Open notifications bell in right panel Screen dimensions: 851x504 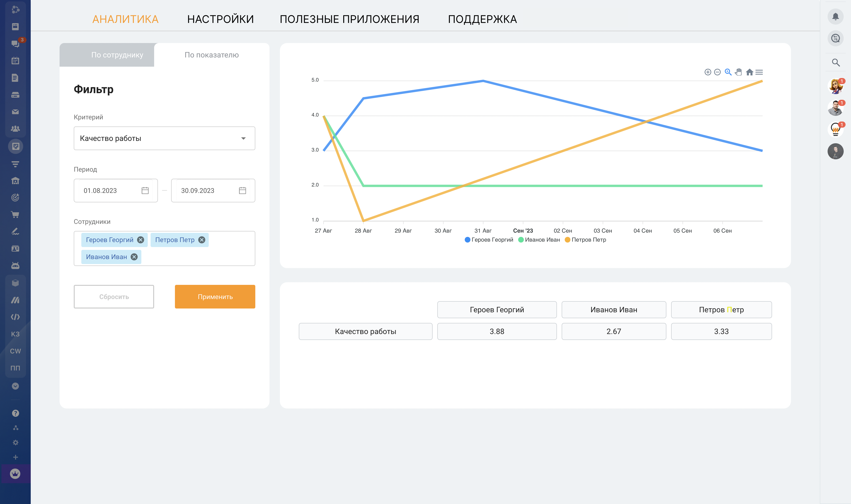pyautogui.click(x=835, y=17)
